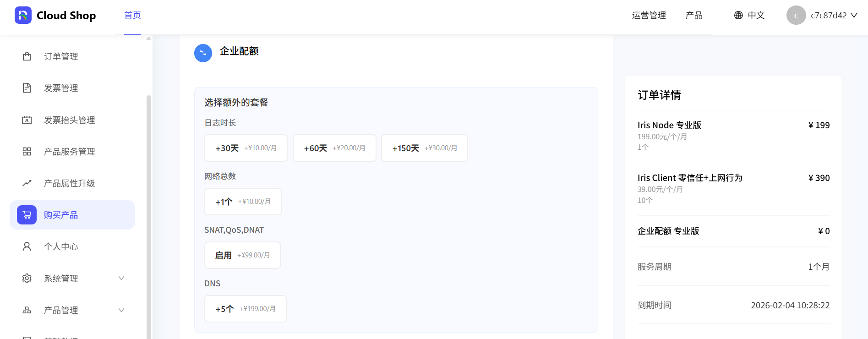The height and width of the screenshot is (339, 868).
Task: Open the 产品 top navigation link
Action: [x=693, y=15]
